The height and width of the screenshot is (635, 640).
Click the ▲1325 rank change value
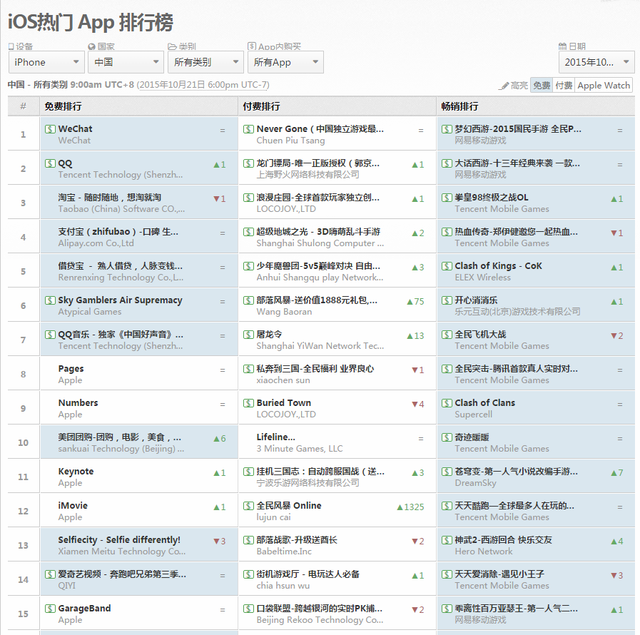click(410, 507)
